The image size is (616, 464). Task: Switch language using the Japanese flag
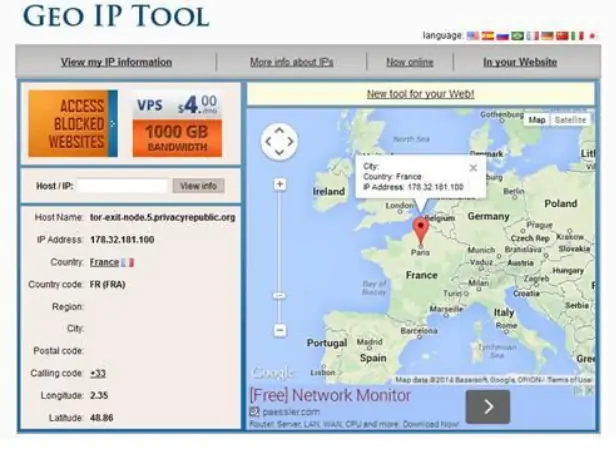click(x=592, y=36)
